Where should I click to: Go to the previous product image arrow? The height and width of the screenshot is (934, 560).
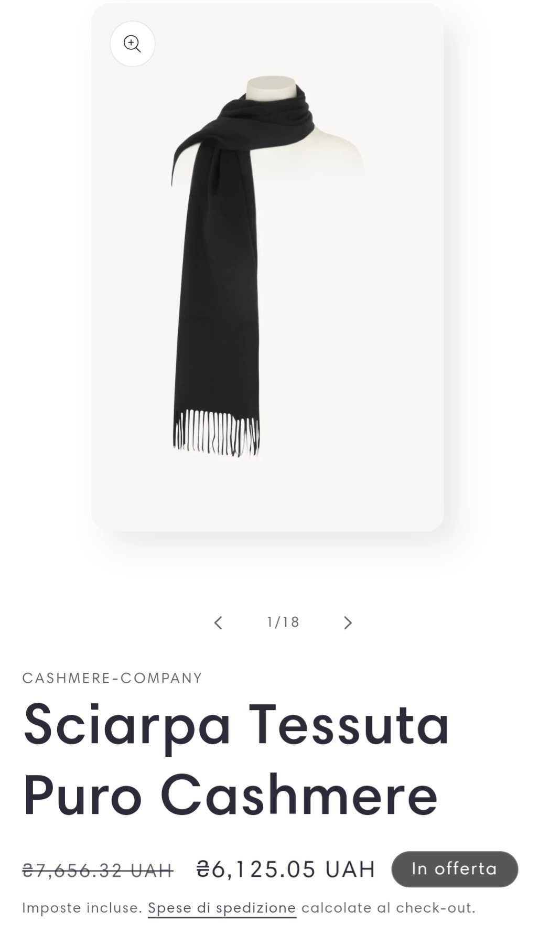[218, 622]
